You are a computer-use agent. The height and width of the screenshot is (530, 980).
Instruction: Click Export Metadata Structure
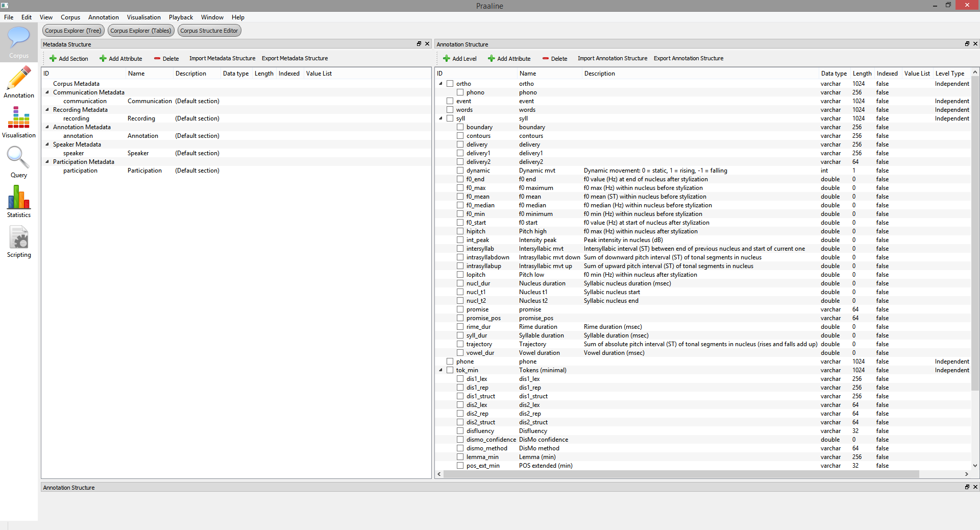tap(295, 59)
